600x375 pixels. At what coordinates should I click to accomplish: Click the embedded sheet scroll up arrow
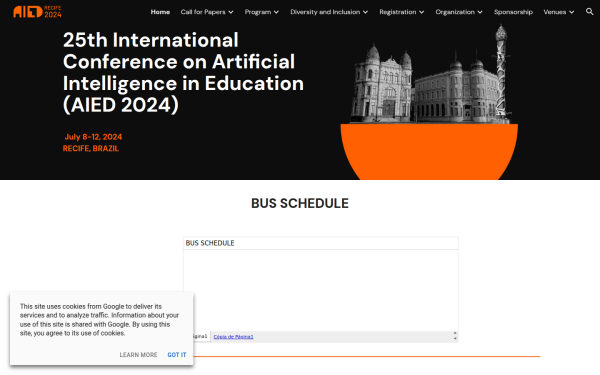pos(455,333)
